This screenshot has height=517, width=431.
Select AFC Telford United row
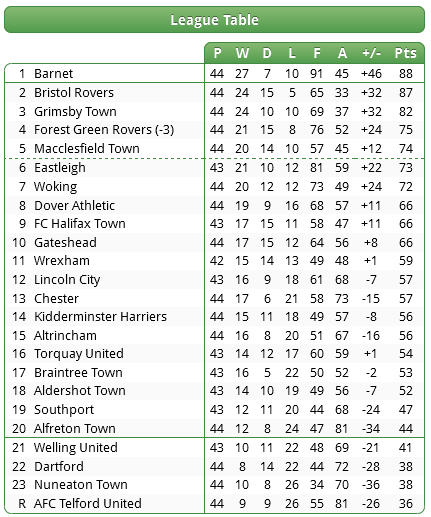tap(214, 503)
